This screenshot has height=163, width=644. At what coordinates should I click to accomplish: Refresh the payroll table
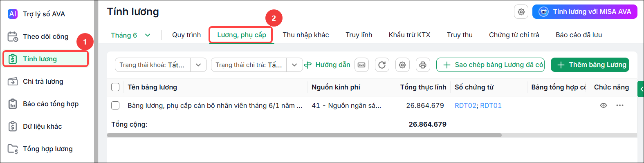tap(382, 65)
